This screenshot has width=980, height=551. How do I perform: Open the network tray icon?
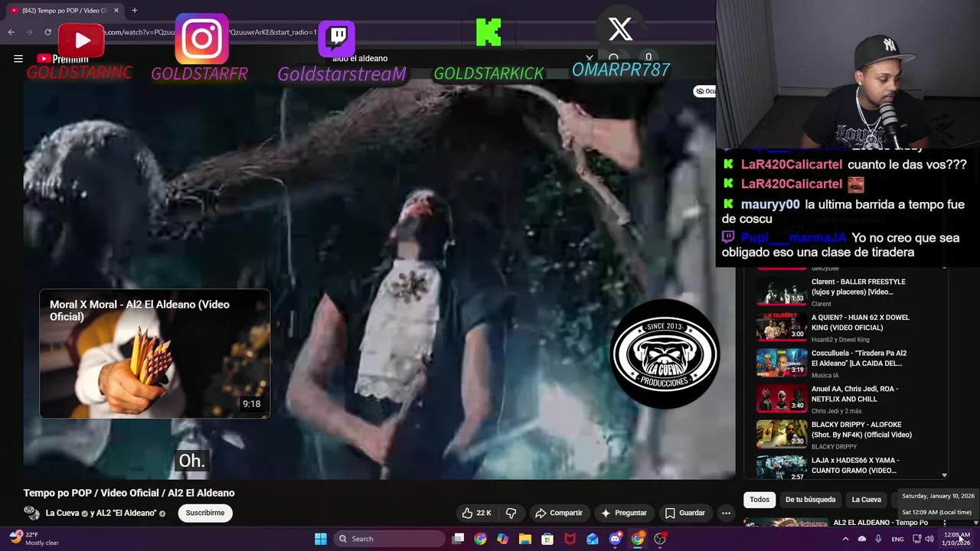pos(916,539)
